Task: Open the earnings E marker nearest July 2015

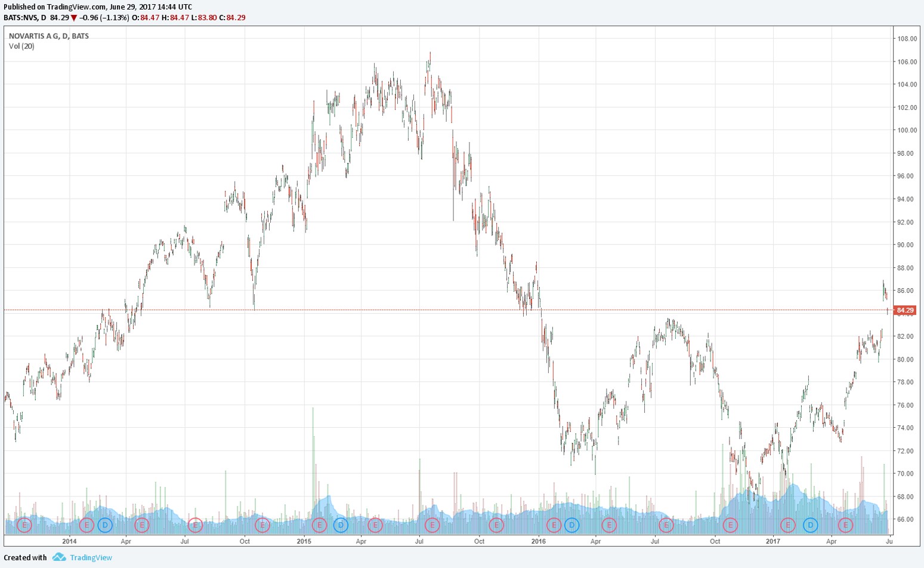Action: [432, 525]
